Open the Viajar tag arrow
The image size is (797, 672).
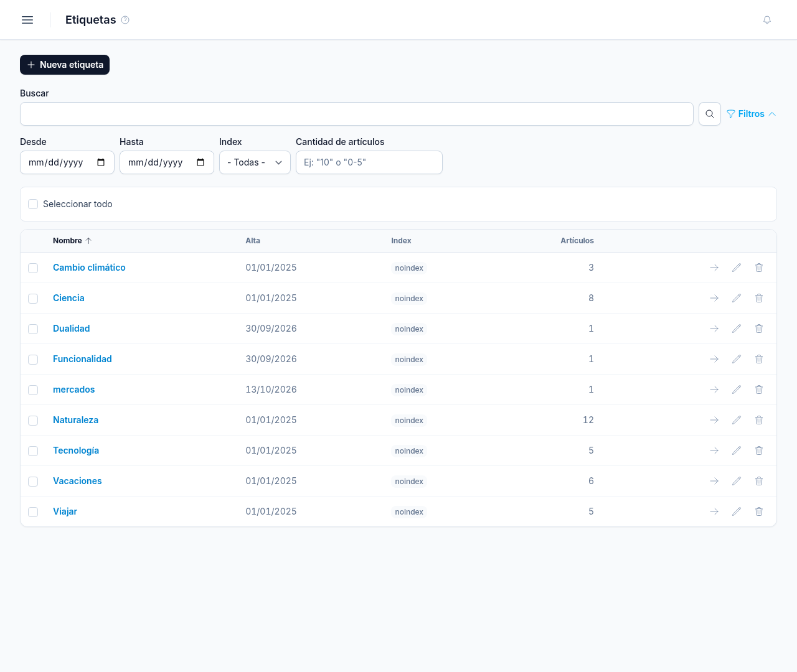(x=714, y=511)
